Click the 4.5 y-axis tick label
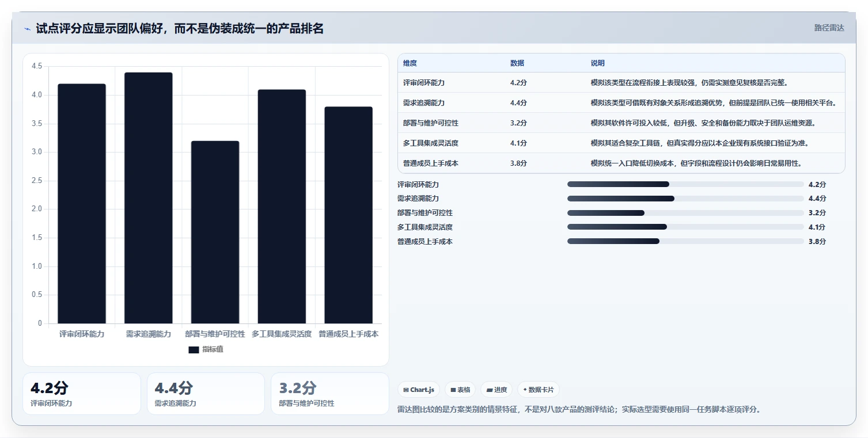The image size is (868, 438). pos(37,66)
